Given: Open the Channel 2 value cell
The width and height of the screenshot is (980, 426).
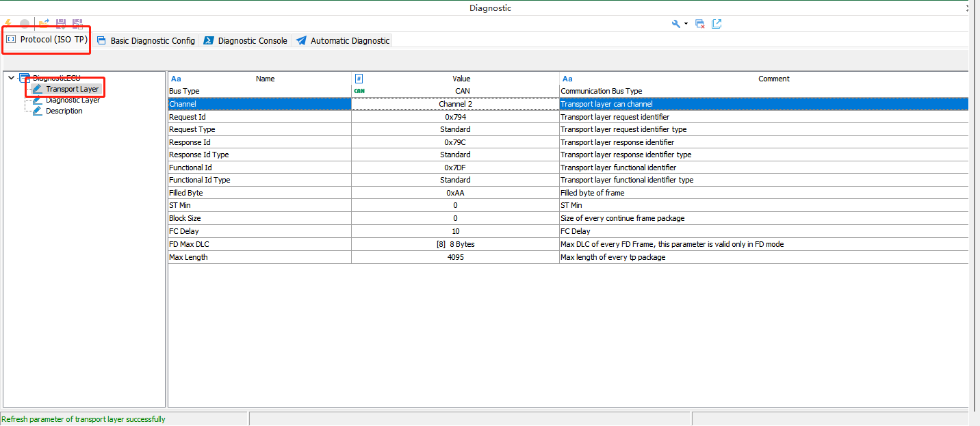Looking at the screenshot, I should click(x=455, y=104).
